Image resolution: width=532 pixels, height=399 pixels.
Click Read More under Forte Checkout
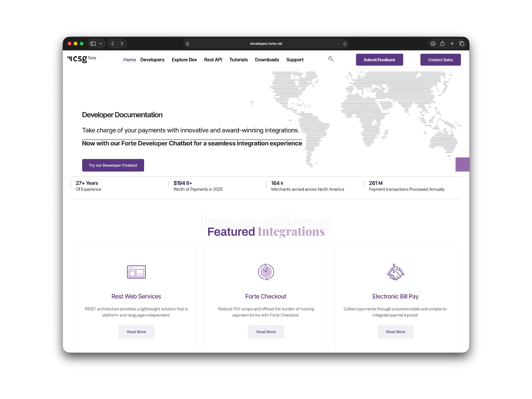click(266, 332)
